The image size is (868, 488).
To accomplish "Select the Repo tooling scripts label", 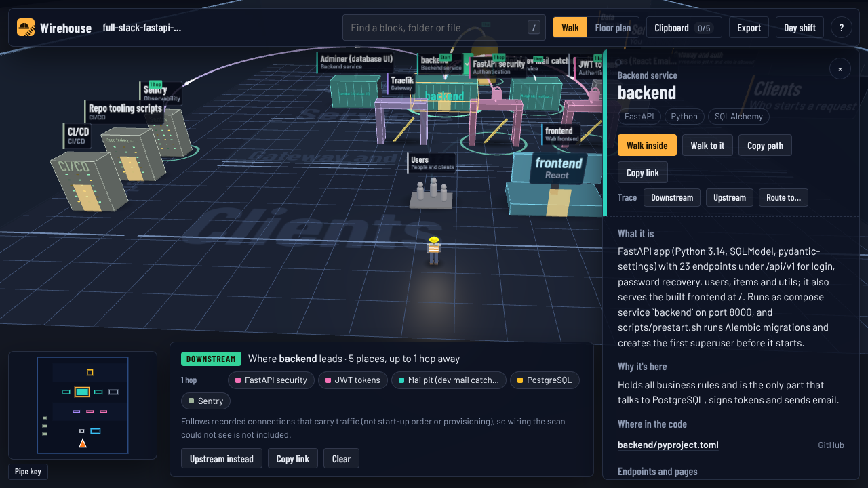I will [x=125, y=111].
